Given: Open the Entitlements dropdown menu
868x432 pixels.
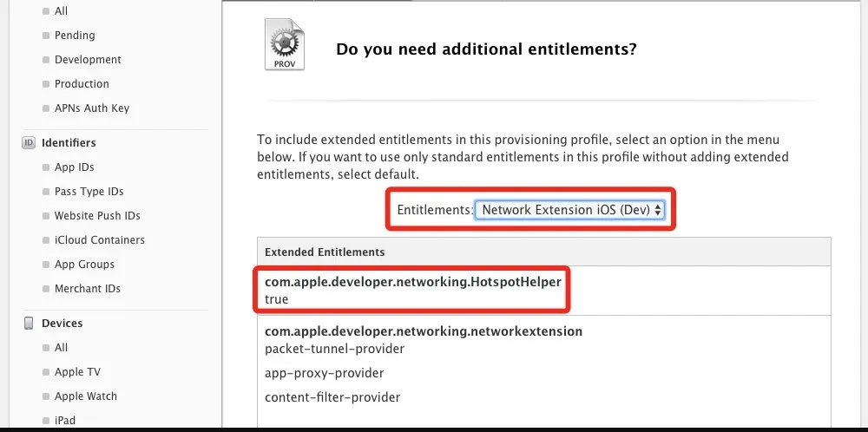Looking at the screenshot, I should click(572, 209).
